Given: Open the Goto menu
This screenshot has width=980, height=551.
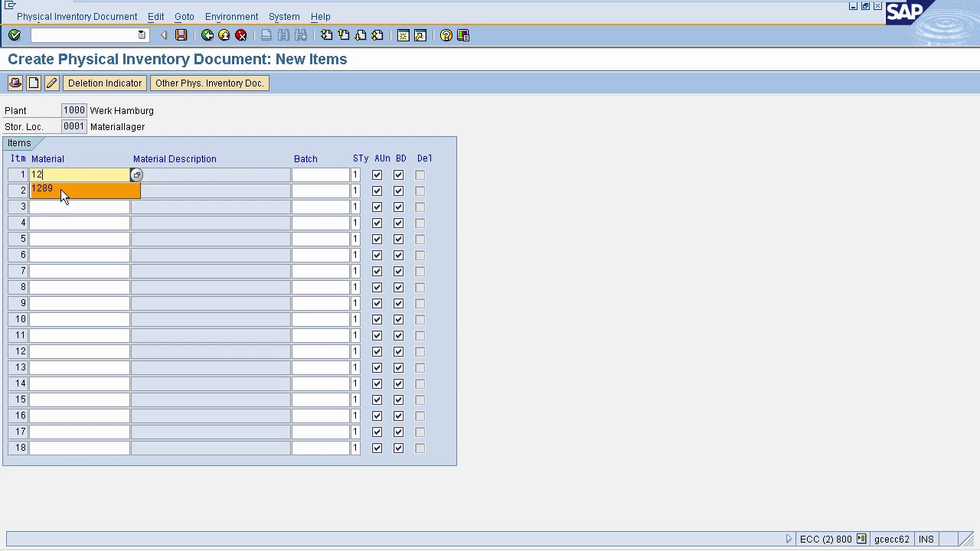Looking at the screenshot, I should point(184,17).
